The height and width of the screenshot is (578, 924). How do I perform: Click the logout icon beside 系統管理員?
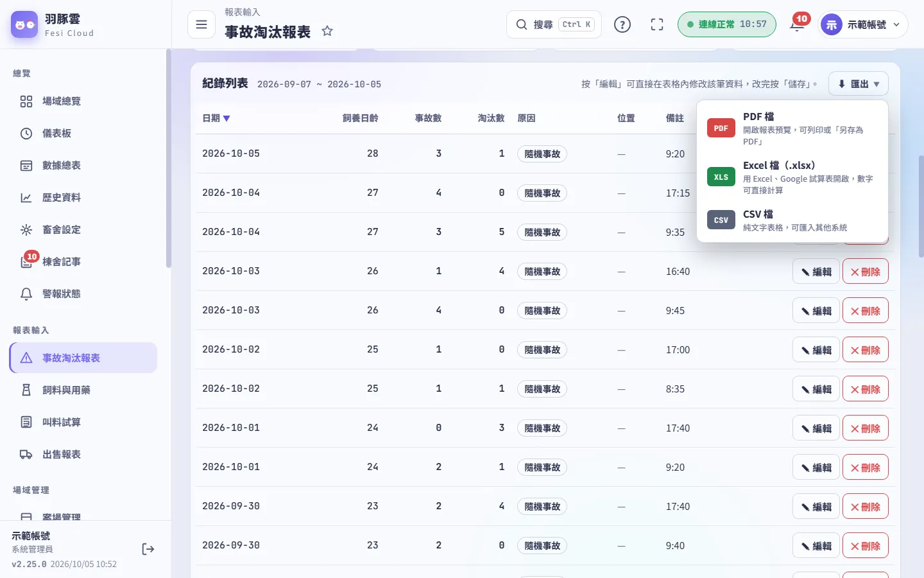pyautogui.click(x=148, y=549)
